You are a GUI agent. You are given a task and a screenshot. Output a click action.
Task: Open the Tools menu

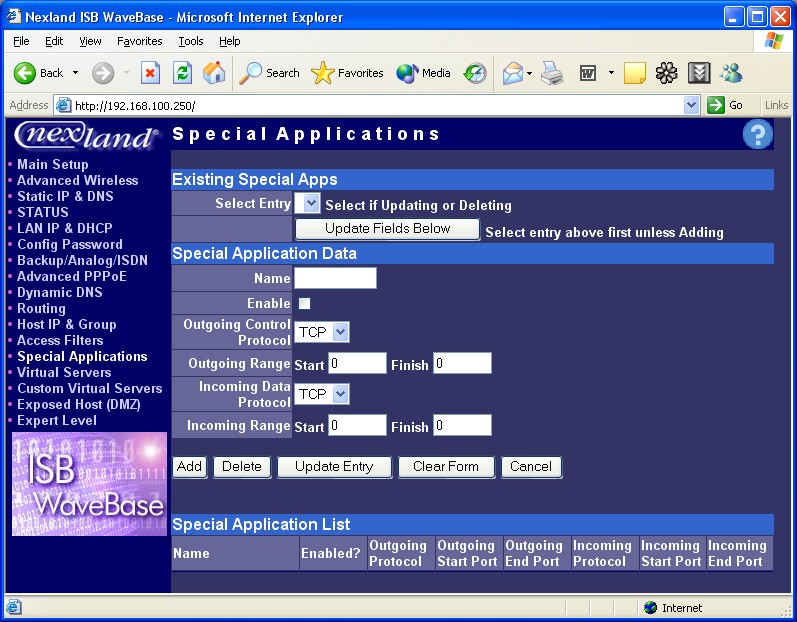(191, 41)
